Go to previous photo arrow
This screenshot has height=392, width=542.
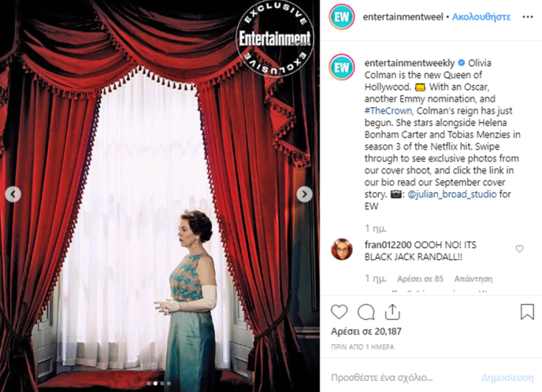(13, 194)
